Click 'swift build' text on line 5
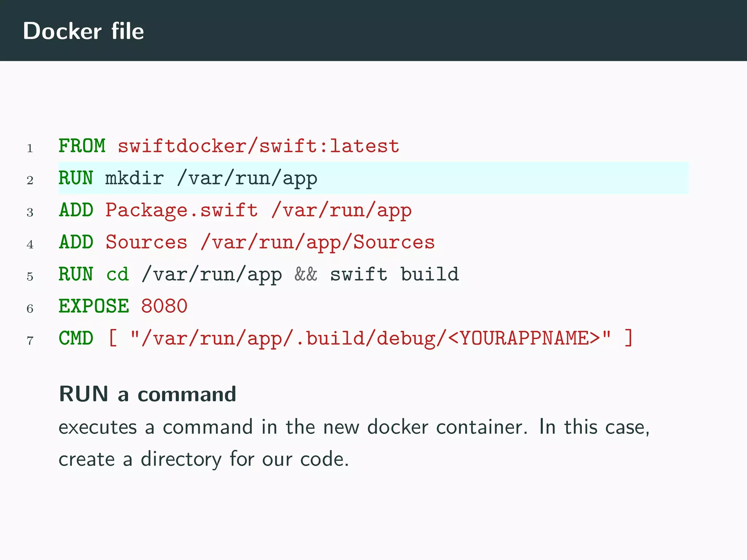747x560 pixels. tap(394, 275)
